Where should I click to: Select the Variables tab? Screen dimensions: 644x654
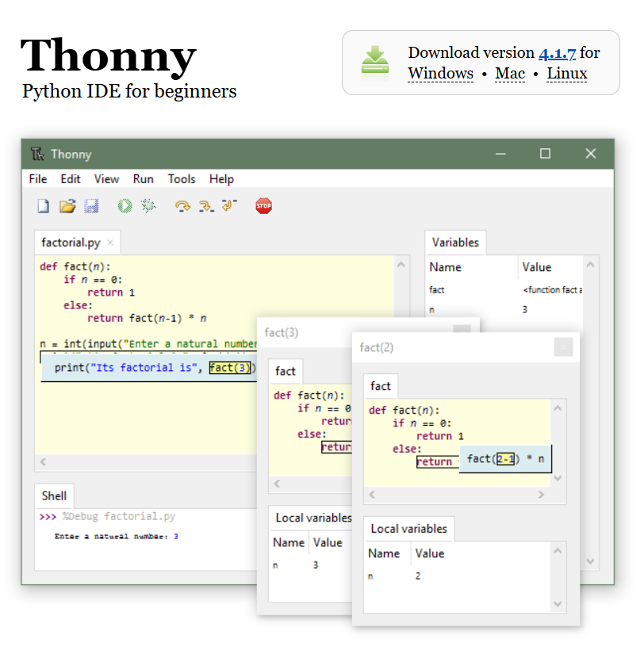tap(456, 242)
